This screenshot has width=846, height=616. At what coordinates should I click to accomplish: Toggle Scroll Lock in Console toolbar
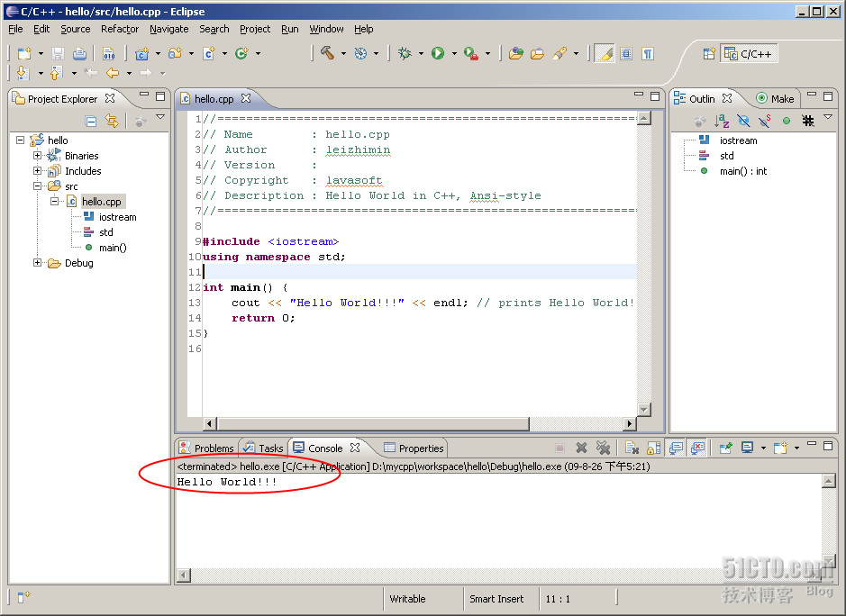coord(654,448)
